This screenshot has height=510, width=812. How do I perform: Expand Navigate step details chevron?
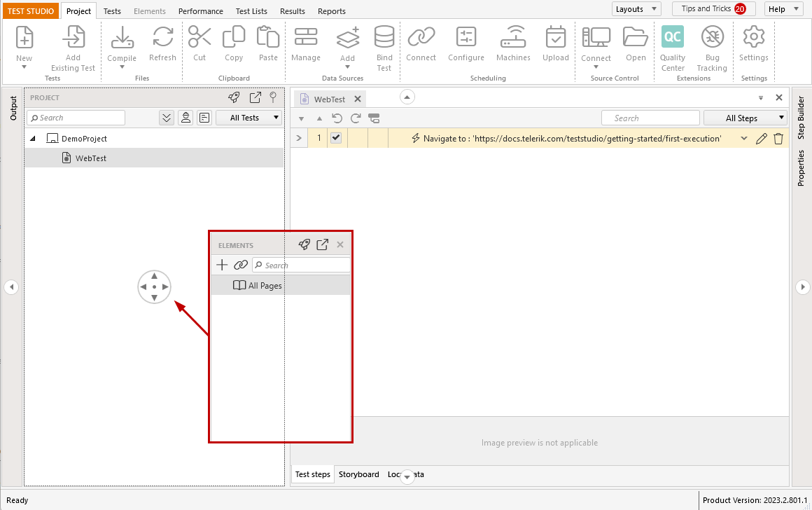[743, 139]
